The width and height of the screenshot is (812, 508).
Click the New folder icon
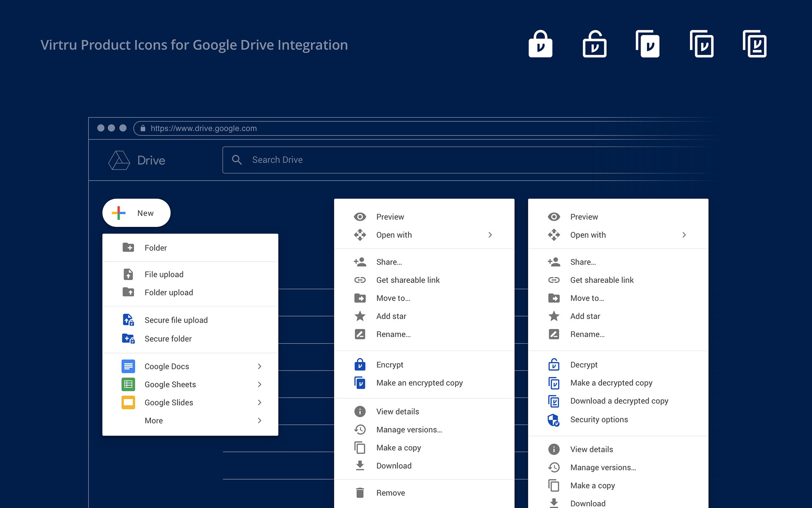(128, 247)
